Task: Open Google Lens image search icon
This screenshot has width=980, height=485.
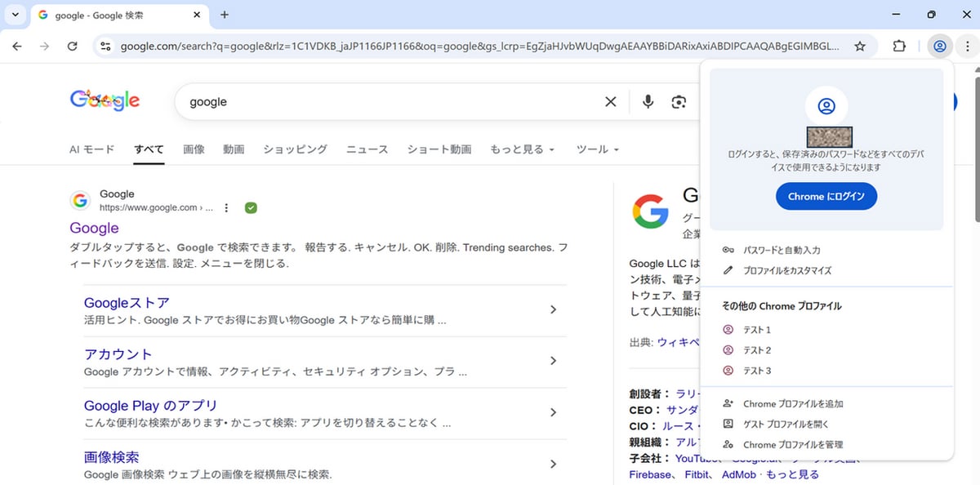Action: pyautogui.click(x=679, y=102)
